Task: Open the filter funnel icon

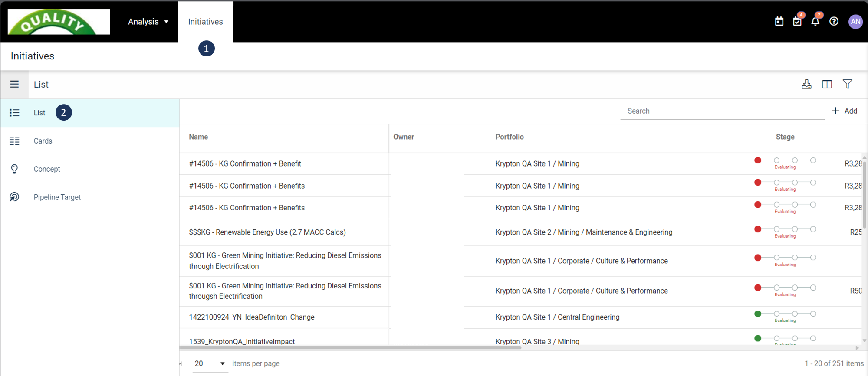Action: click(x=847, y=84)
